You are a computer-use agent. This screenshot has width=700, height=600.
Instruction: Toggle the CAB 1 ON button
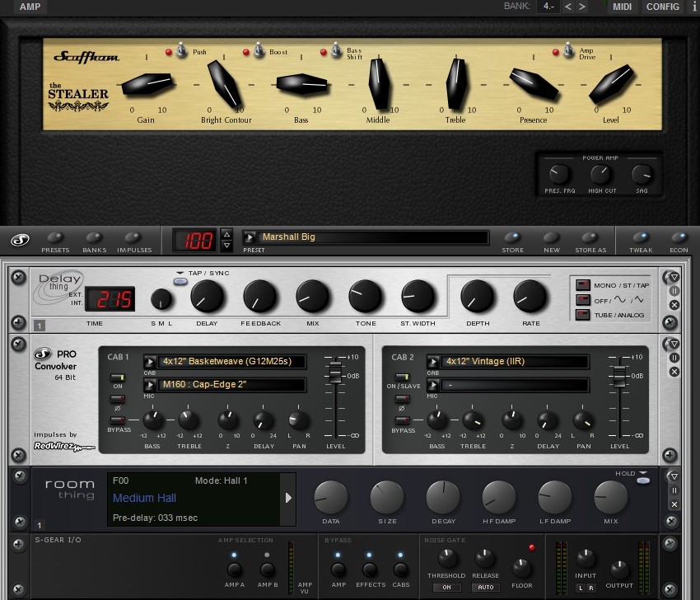point(118,378)
